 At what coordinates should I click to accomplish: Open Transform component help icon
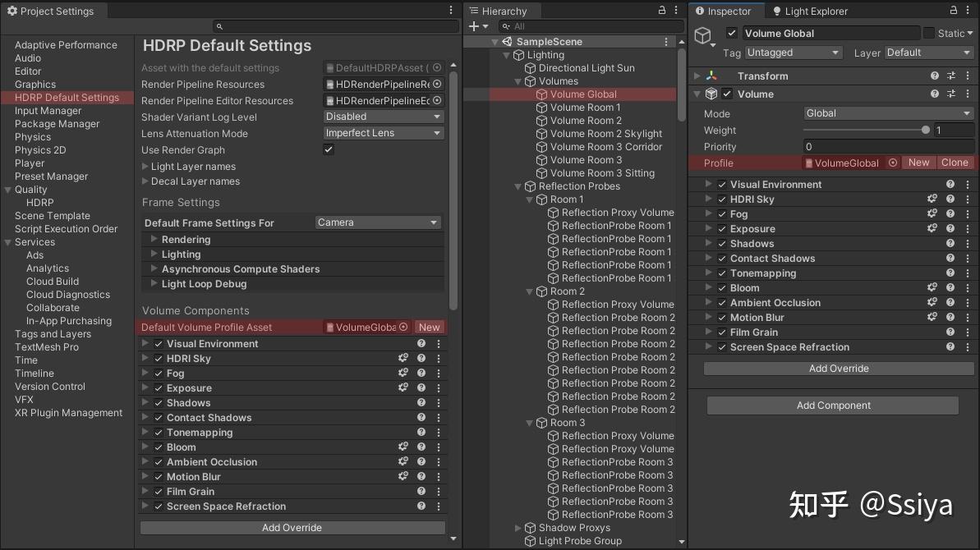(935, 76)
